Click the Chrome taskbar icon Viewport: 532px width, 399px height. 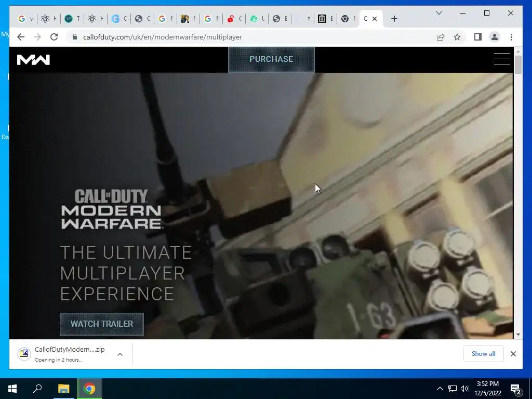[x=89, y=389]
